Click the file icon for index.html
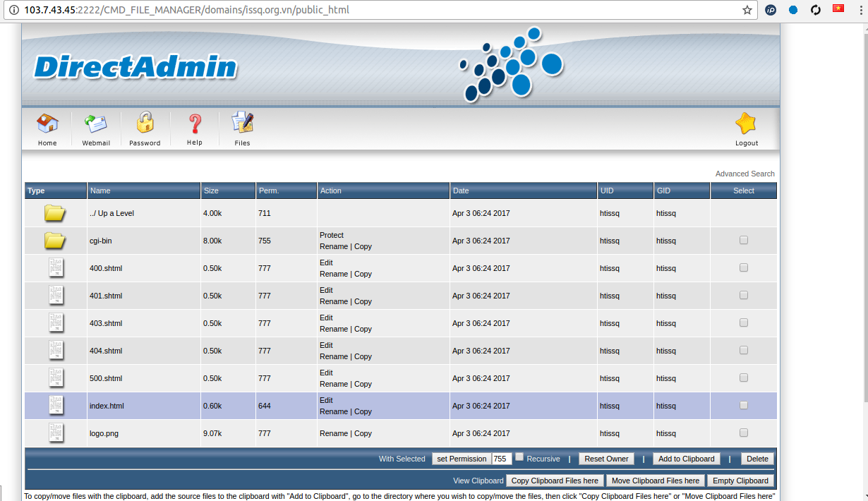The image size is (868, 501). [x=56, y=406]
